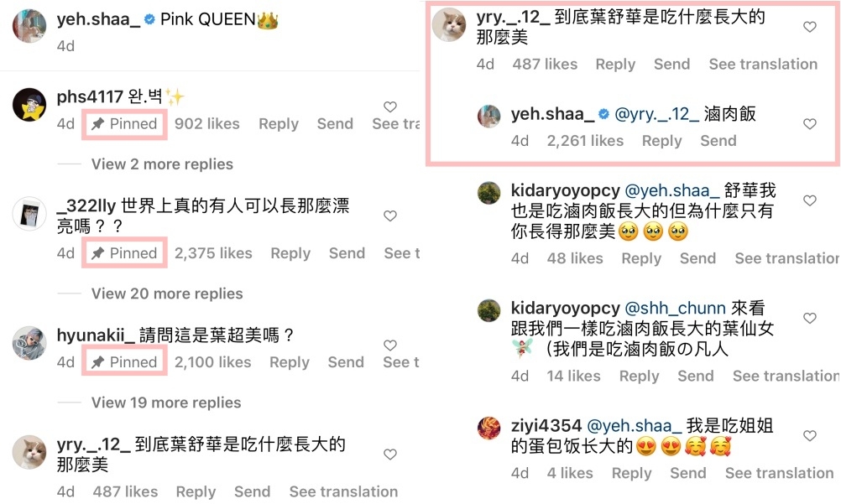Like the _322lly comment via its heart icon
841x504 pixels.
(x=390, y=216)
